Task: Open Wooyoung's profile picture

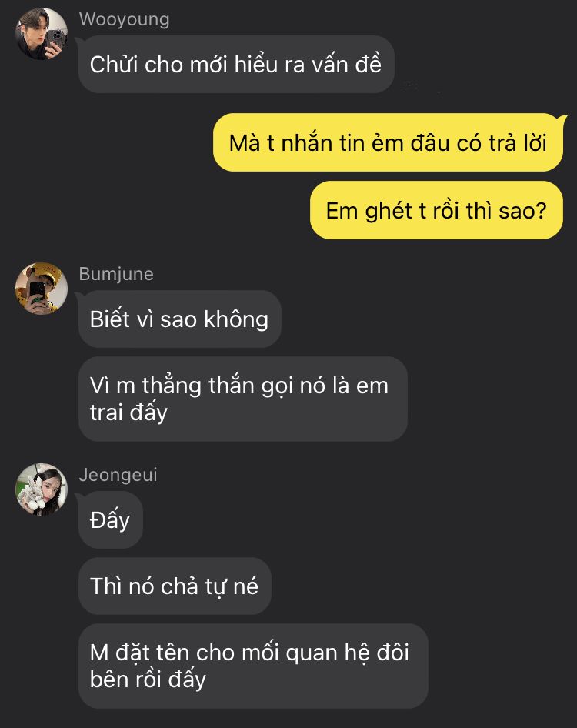Action: [42, 33]
